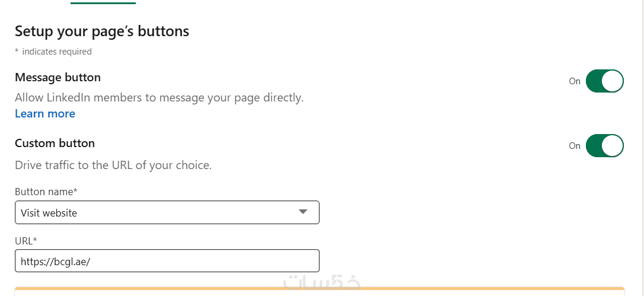
Task: Click the Drive traffic to the URL text
Action: [113, 165]
